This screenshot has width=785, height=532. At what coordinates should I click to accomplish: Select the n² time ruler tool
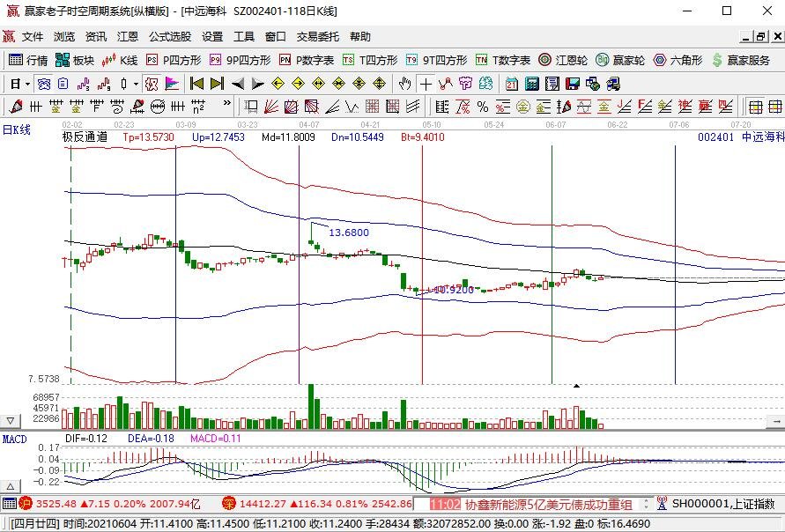197,107
